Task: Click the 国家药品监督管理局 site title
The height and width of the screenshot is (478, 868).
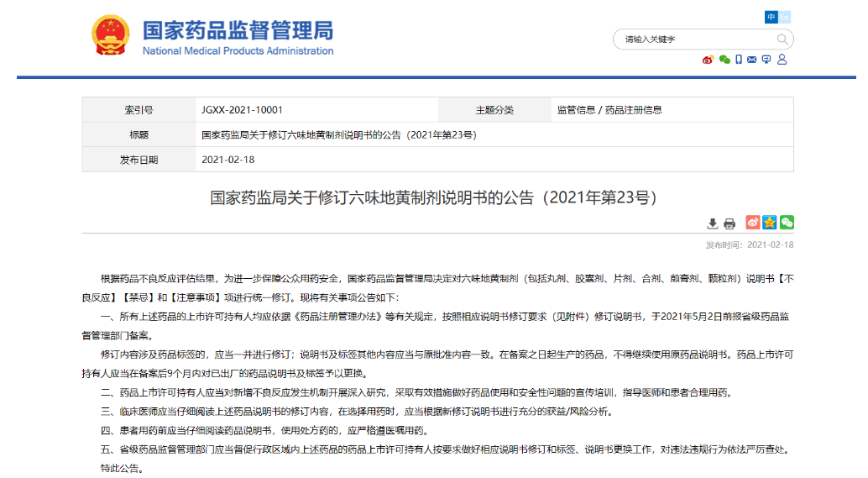Action: [x=238, y=30]
